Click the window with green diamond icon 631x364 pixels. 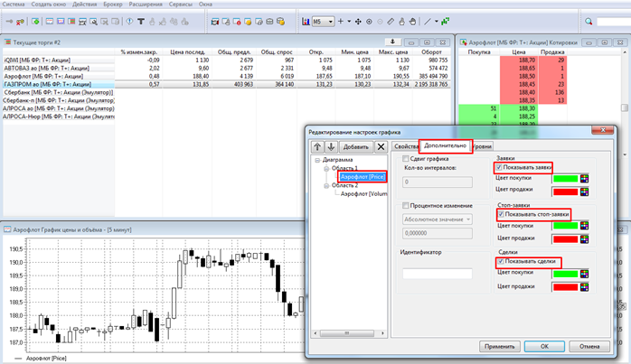click(x=35, y=22)
